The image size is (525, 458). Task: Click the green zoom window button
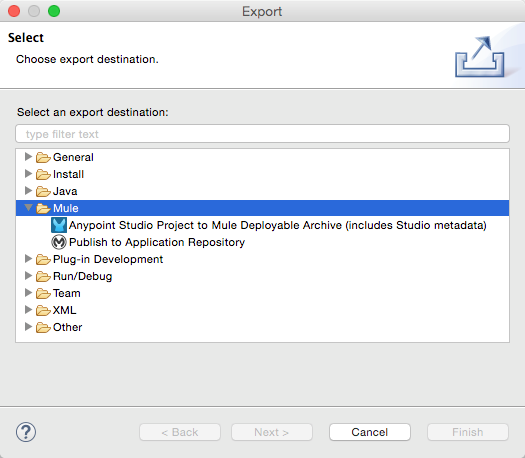point(54,11)
